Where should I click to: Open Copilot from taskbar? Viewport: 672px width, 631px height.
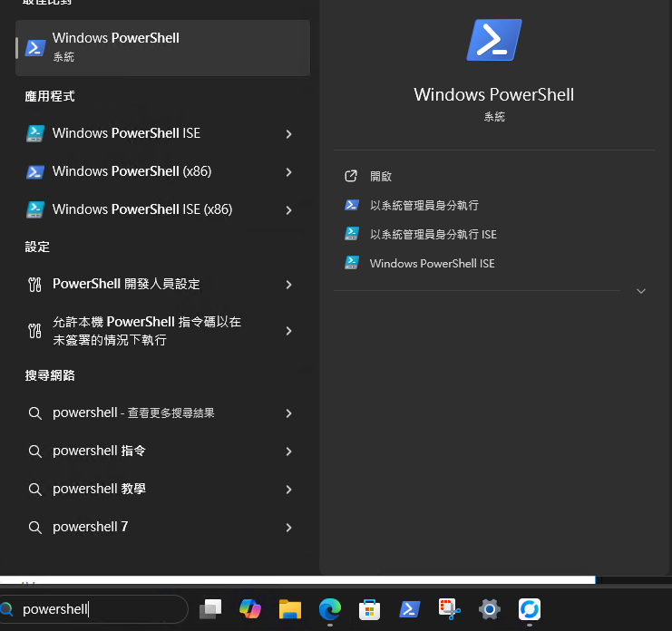pos(250,609)
